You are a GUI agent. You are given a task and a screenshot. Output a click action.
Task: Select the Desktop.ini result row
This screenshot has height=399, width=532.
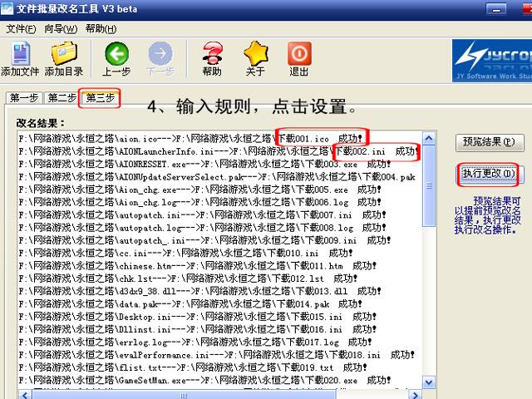(198, 317)
